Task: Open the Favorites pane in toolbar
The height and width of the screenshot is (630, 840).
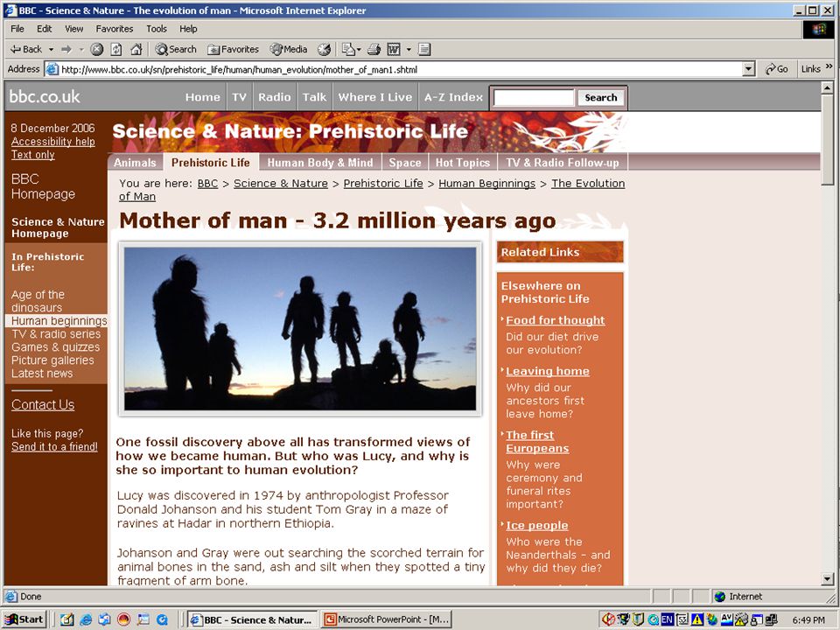Action: [x=233, y=49]
